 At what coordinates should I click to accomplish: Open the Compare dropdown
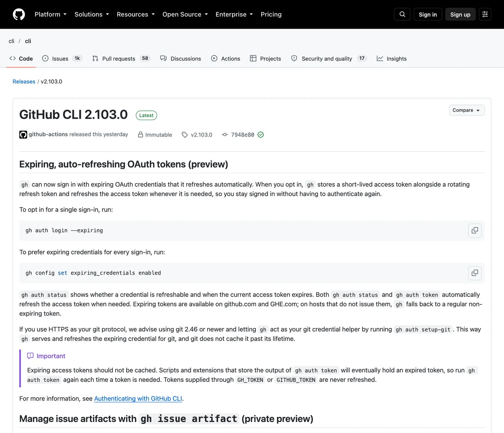tap(467, 110)
